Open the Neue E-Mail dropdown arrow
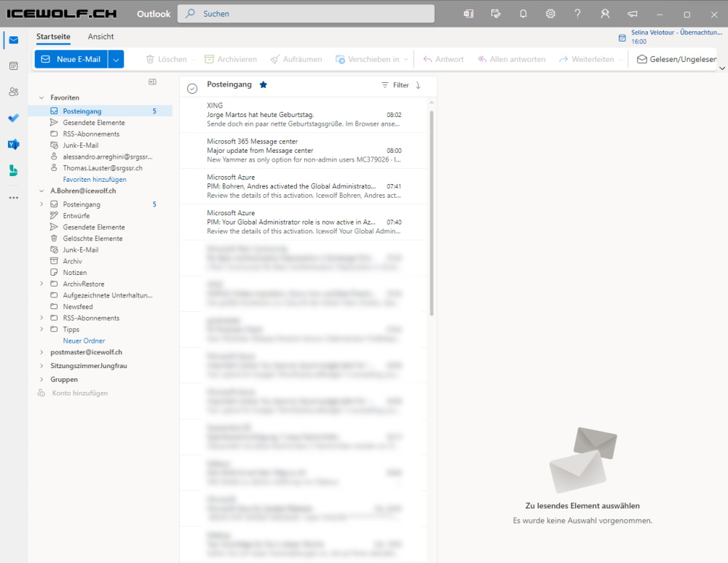728x563 pixels. point(116,60)
